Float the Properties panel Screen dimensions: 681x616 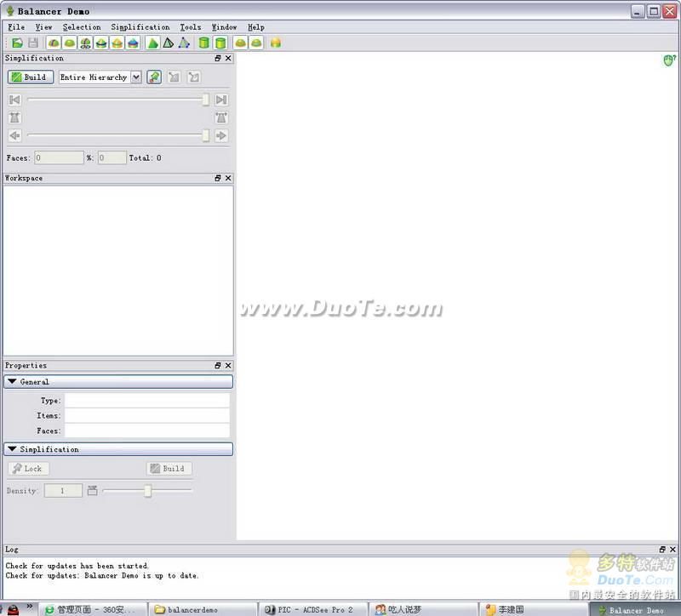[218, 366]
